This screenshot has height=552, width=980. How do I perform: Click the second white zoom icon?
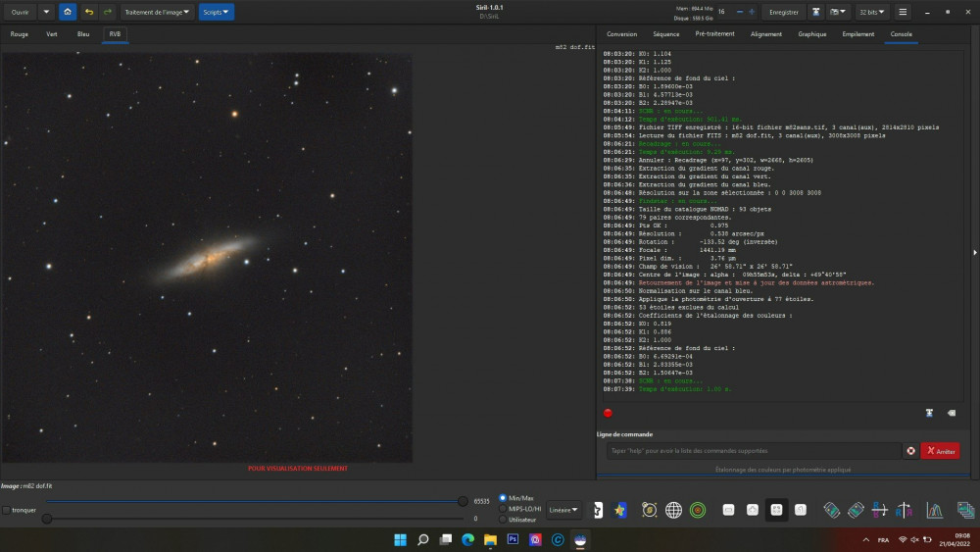click(x=753, y=510)
